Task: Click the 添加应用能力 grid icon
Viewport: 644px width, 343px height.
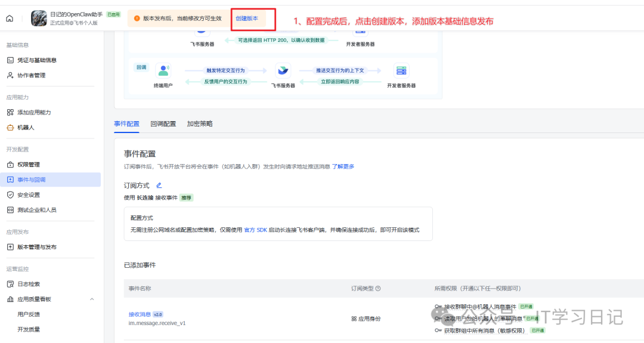Action: (10, 112)
